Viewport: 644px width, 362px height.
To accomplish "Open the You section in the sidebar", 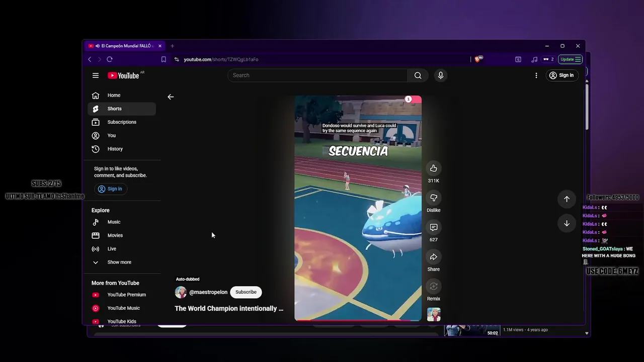I will pyautogui.click(x=122, y=135).
